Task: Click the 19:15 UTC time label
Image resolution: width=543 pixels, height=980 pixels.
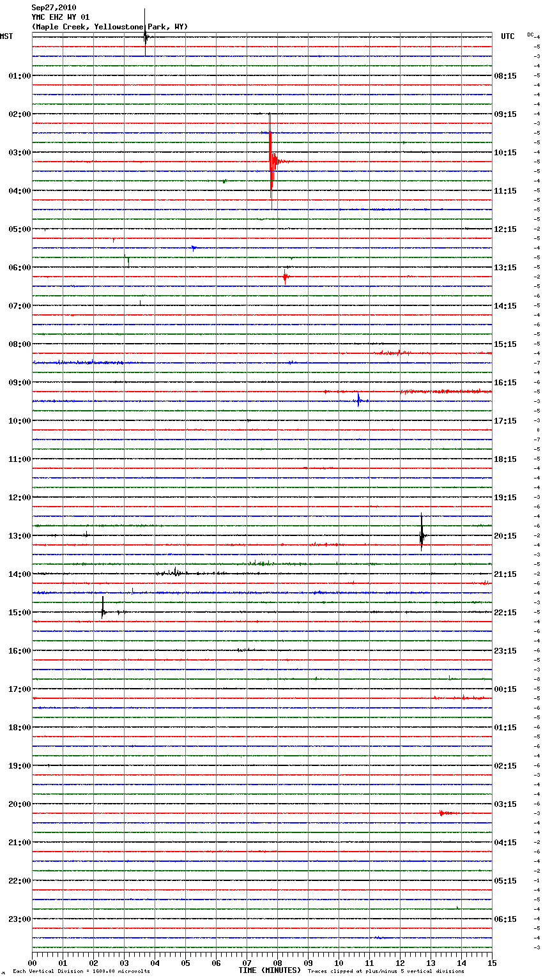Action: pos(505,498)
